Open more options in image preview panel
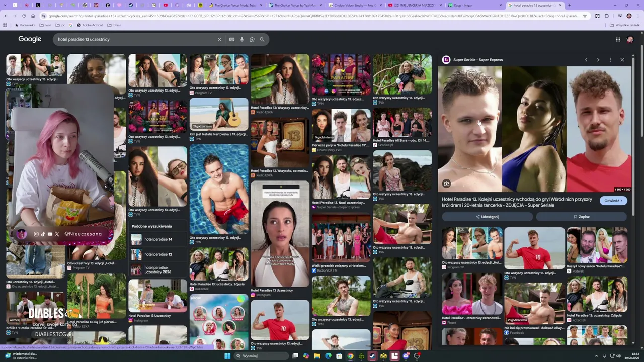This screenshot has width=644, height=362. coord(610,60)
